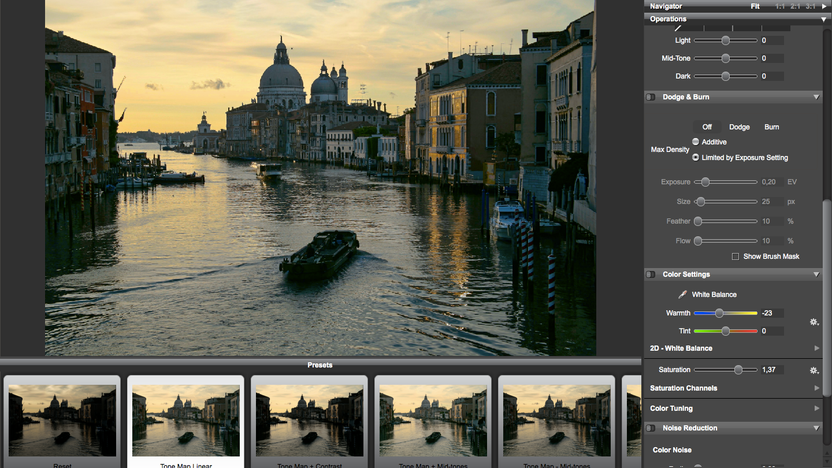Click the Dark value field
This screenshot has width=832, height=468.
(x=772, y=76)
